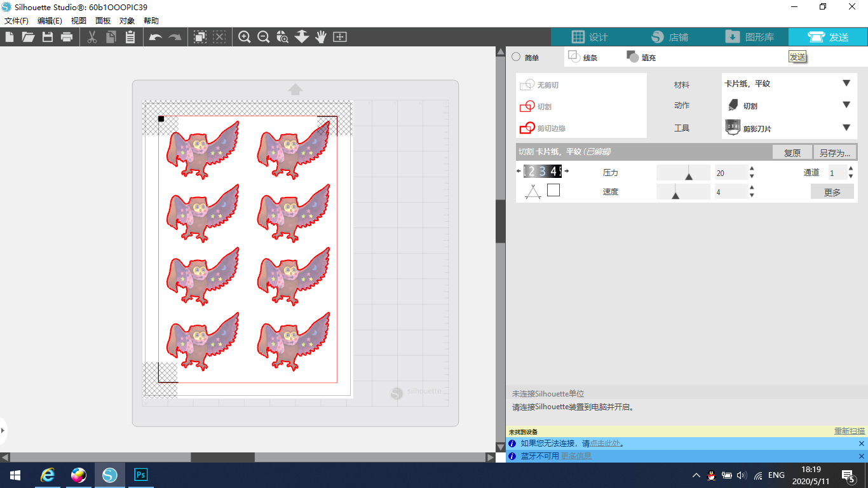Screen dimensions: 868x488
Task: Increase blade depth with right arrow
Action: click(567, 171)
